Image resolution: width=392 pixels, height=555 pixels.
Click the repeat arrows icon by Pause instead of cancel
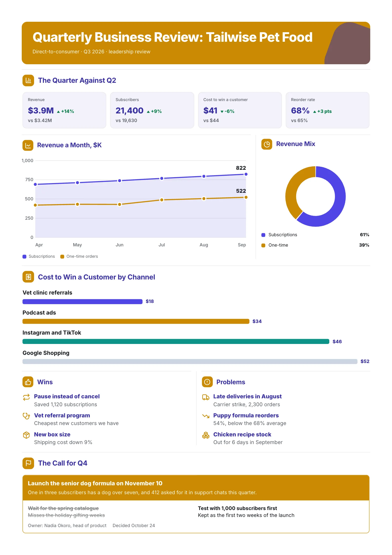pos(26,397)
